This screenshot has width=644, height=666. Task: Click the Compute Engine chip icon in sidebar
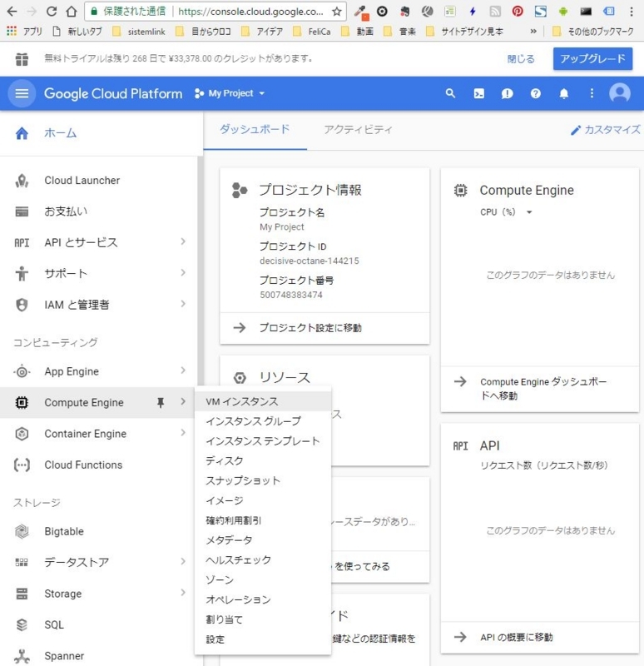22,403
